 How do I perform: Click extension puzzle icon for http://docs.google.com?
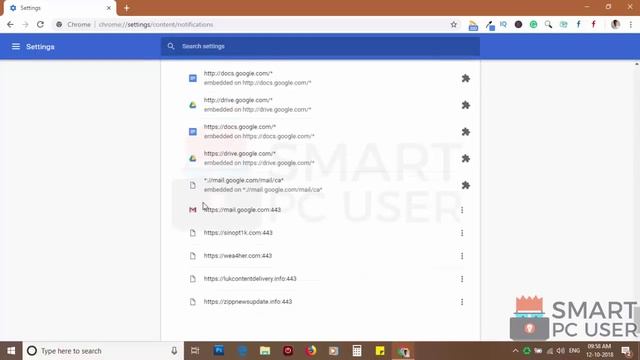pyautogui.click(x=465, y=78)
